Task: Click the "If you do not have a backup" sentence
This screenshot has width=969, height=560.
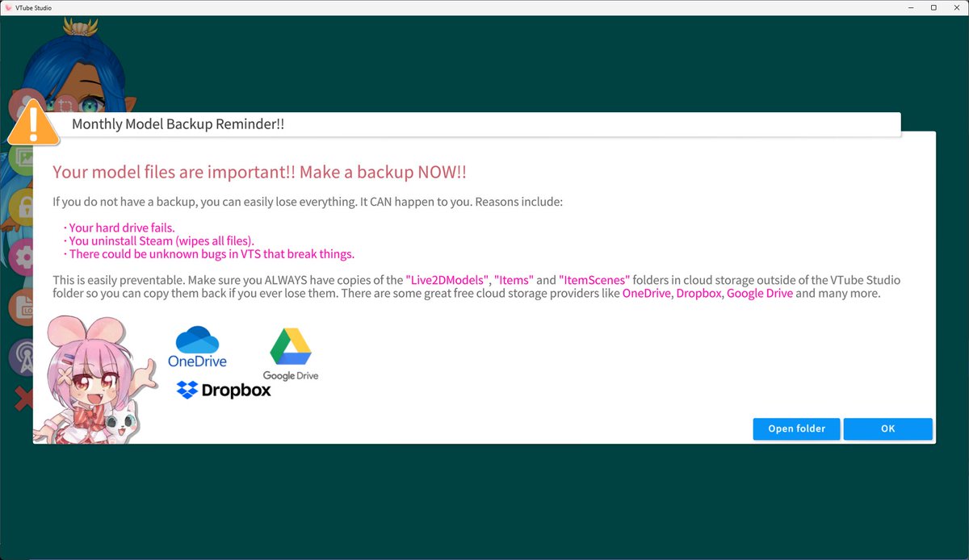Action: 308,202
